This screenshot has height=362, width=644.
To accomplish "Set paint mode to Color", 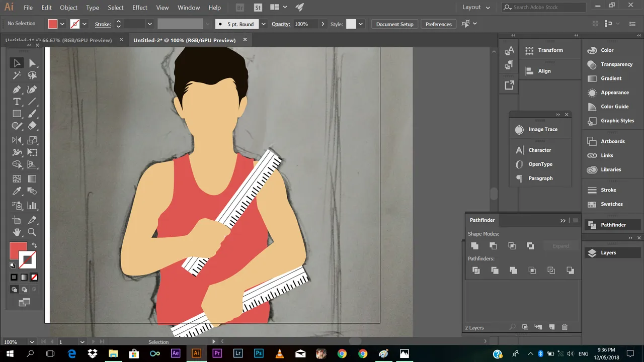I will (14, 277).
